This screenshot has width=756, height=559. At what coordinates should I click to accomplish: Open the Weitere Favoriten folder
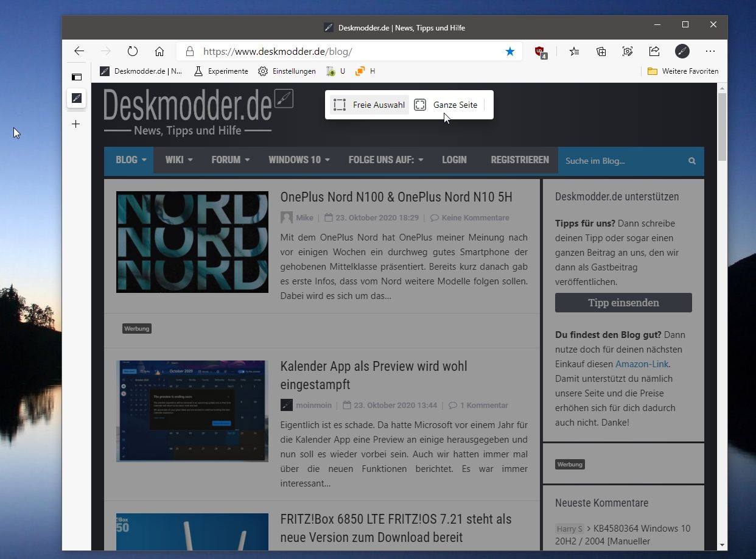coord(683,71)
